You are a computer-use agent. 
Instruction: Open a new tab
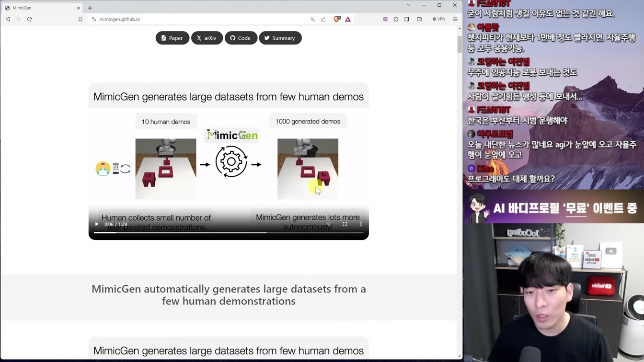pos(90,8)
